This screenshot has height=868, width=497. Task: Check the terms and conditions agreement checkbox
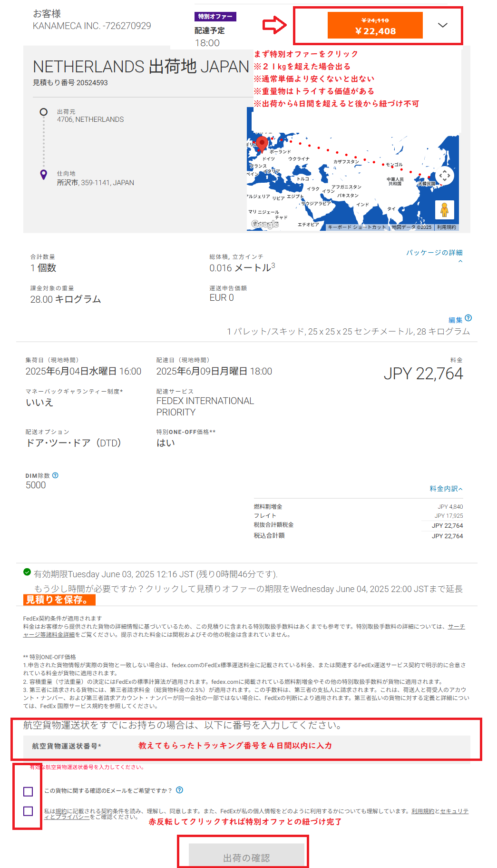point(28,811)
